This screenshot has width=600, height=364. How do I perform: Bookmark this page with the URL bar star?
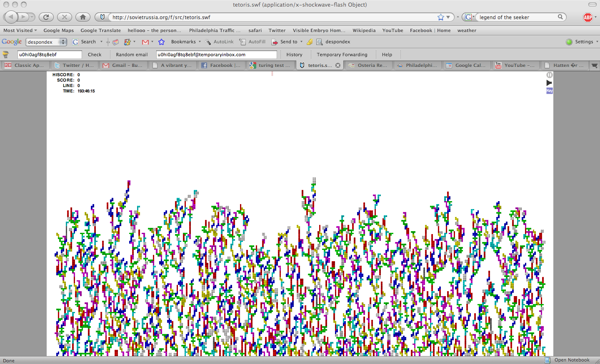coord(441,17)
